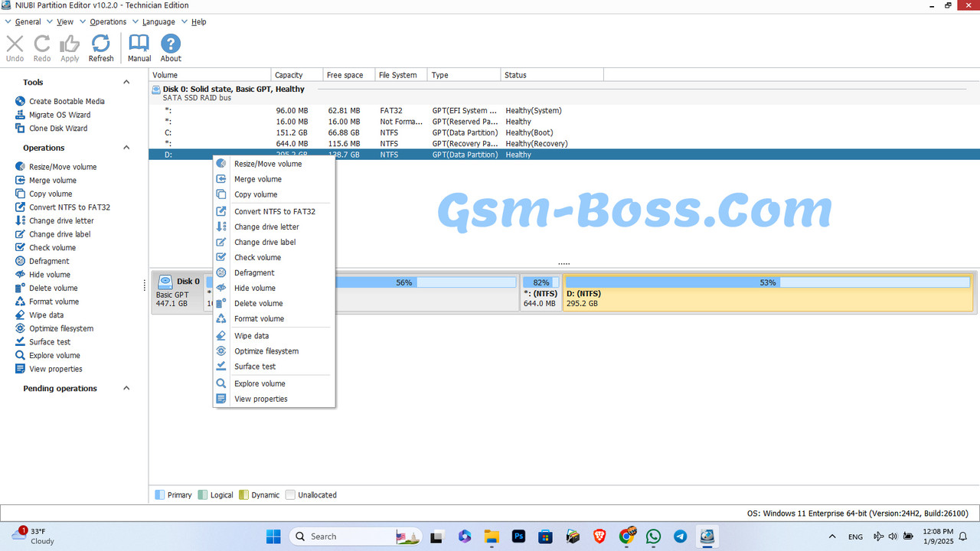Open Telegram from the taskbar
The width and height of the screenshot is (980, 551).
click(x=680, y=536)
